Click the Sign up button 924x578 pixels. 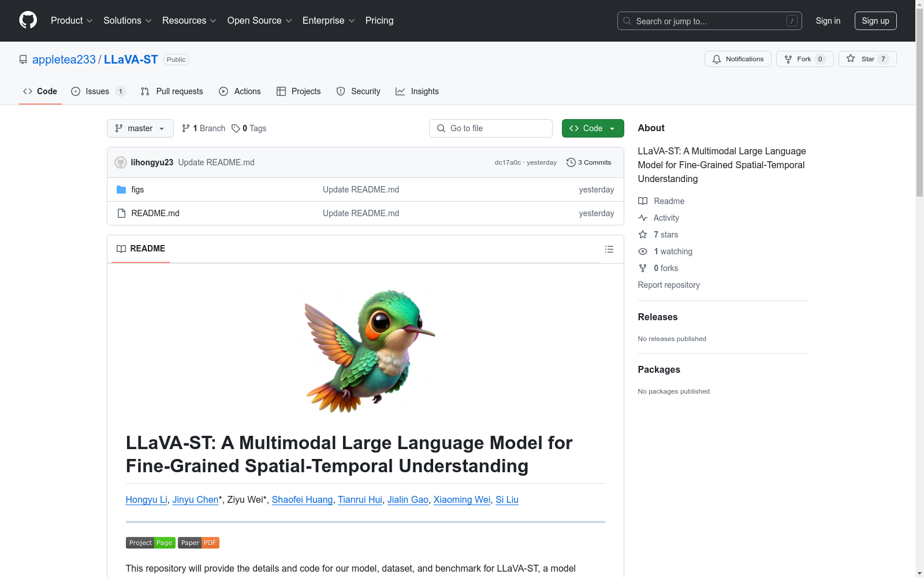(875, 21)
